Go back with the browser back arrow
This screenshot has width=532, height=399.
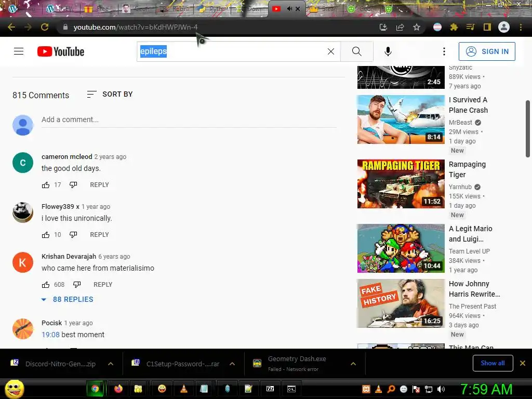(11, 27)
